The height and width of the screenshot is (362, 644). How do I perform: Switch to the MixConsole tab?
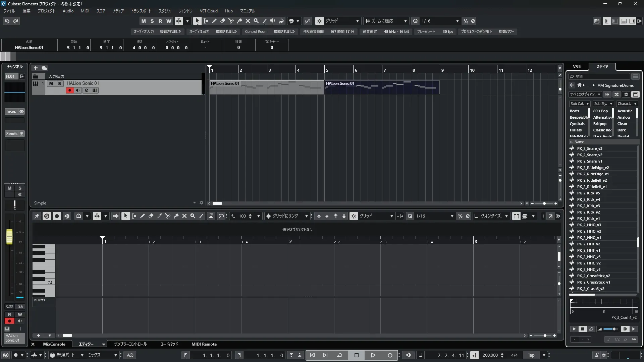[x=54, y=344]
